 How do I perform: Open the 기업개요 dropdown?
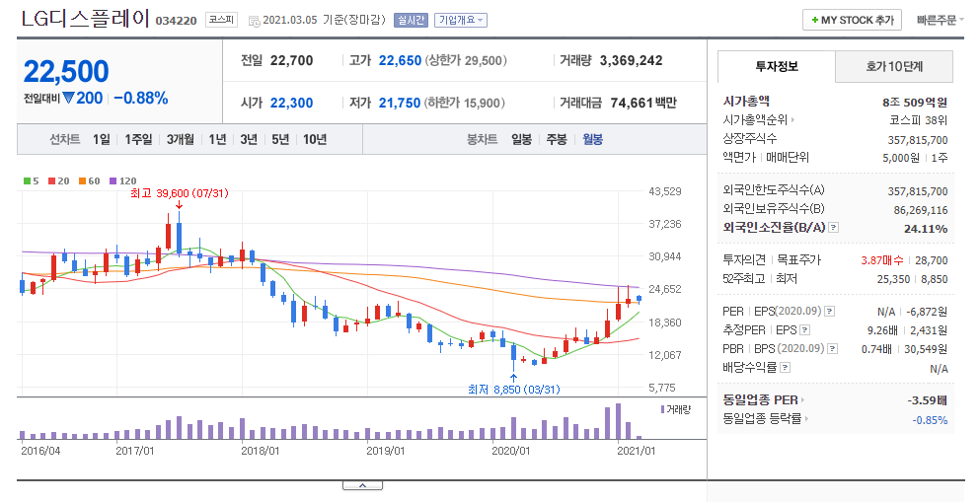pyautogui.click(x=461, y=21)
